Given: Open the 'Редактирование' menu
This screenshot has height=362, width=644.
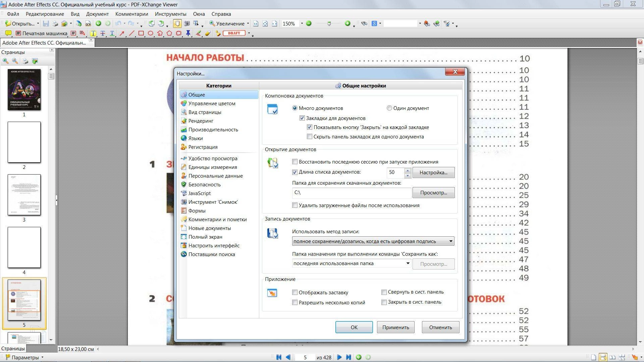Looking at the screenshot, I should click(45, 14).
